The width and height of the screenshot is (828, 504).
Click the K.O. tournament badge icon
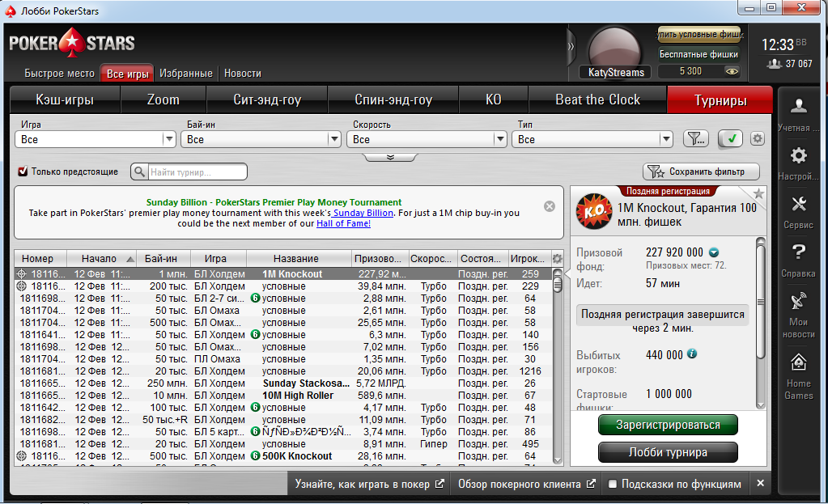[593, 211]
